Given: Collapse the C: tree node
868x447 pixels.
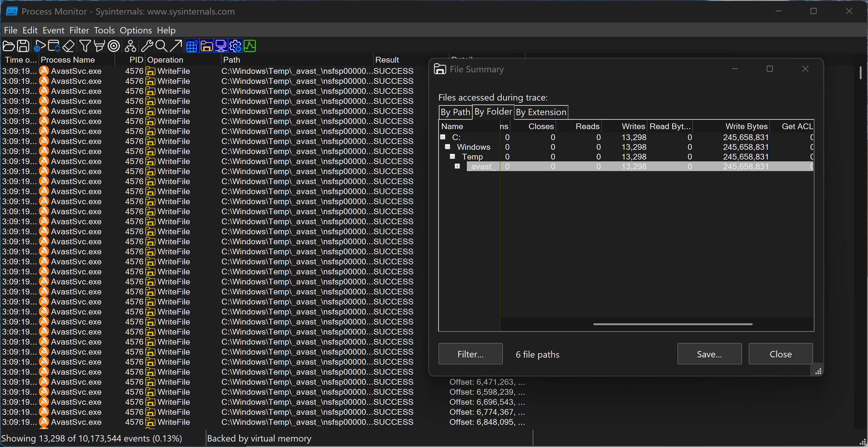Looking at the screenshot, I should (x=443, y=137).
